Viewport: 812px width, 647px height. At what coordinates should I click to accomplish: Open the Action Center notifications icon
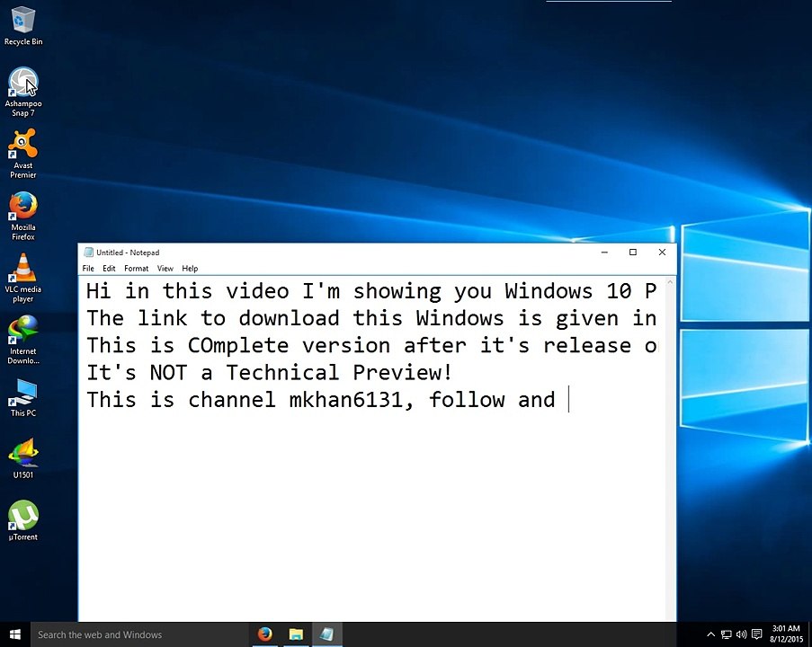[756, 634]
